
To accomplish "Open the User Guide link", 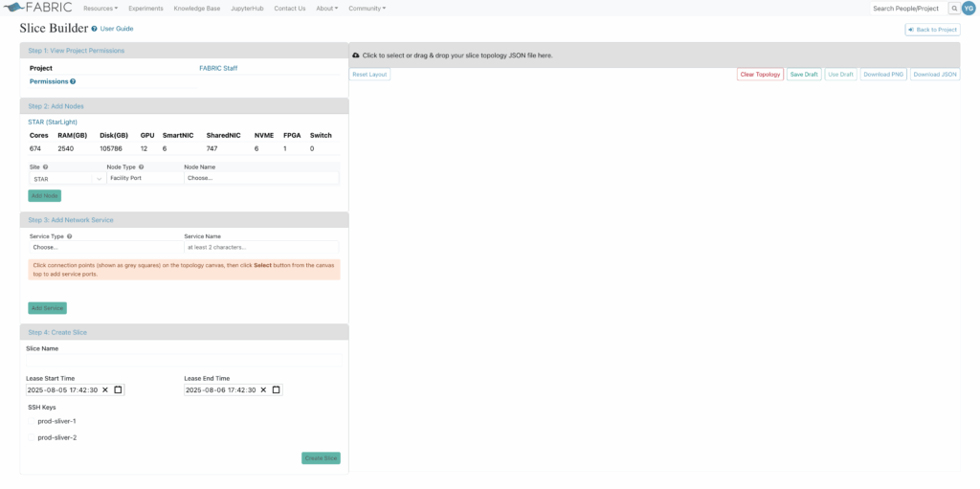I will [x=117, y=29].
